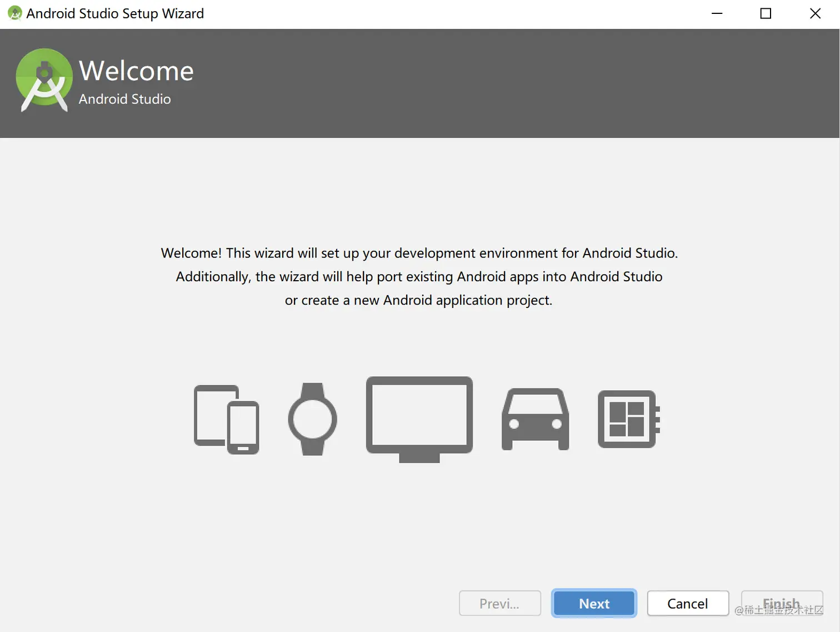Click the Android Studio icon in the title bar
This screenshot has height=632, width=840.
click(14, 13)
